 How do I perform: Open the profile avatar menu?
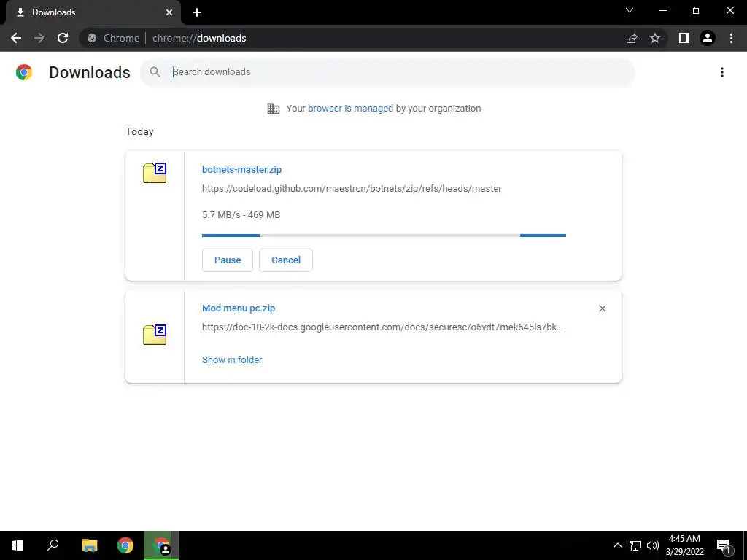(x=708, y=38)
